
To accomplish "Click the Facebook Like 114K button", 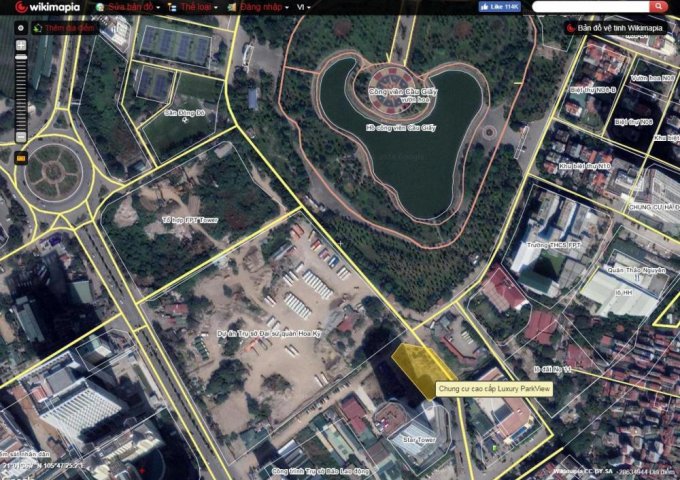I will click(x=499, y=7).
